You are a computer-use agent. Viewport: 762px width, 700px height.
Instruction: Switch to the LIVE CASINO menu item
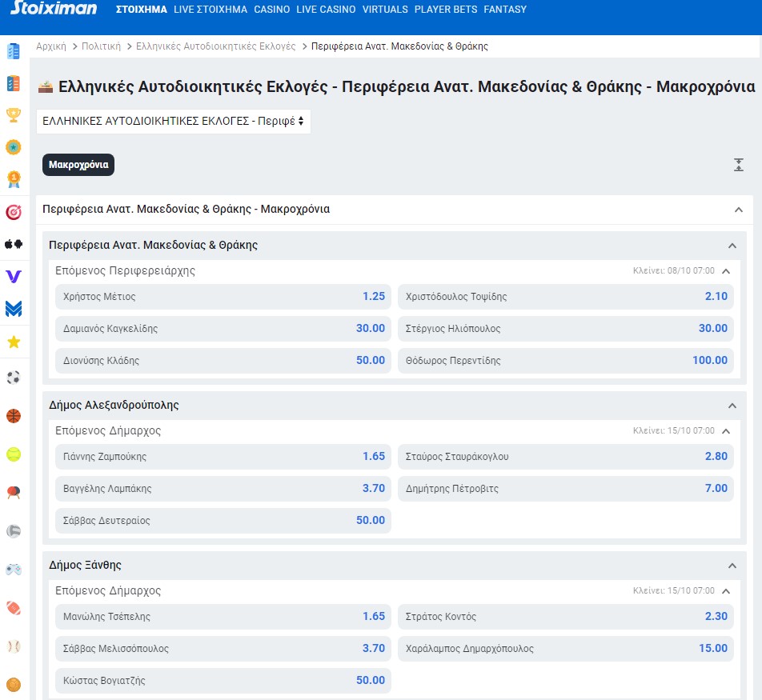326,10
